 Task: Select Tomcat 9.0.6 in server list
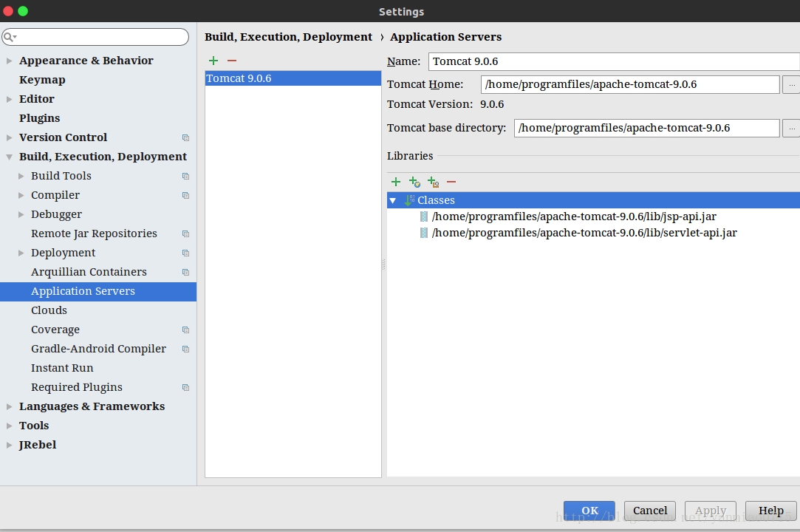pos(293,78)
